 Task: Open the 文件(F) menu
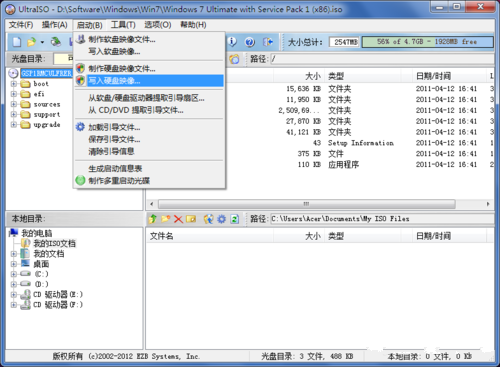(x=21, y=25)
